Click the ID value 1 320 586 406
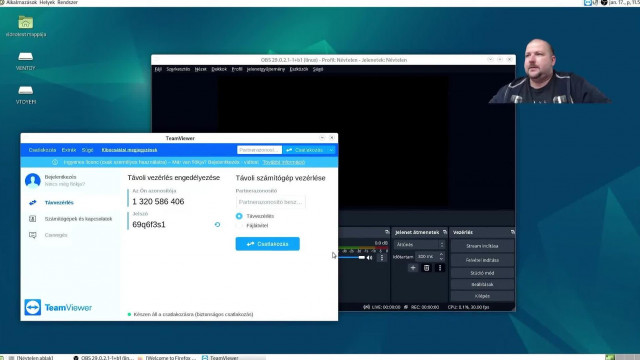 [x=158, y=202]
